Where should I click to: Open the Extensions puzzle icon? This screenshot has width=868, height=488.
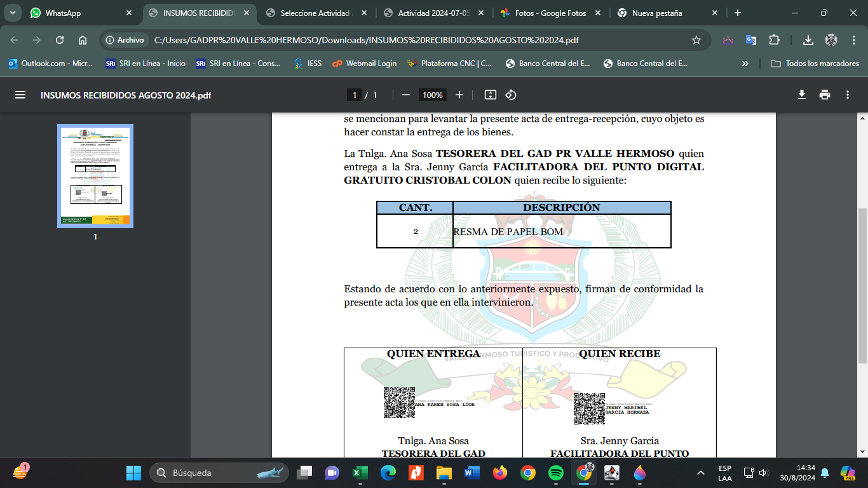[774, 40]
